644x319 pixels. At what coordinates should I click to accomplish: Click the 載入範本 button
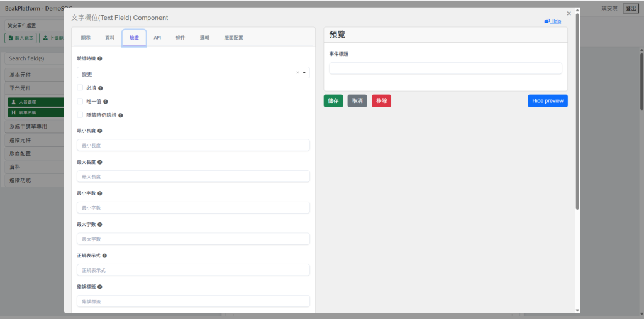pyautogui.click(x=21, y=38)
